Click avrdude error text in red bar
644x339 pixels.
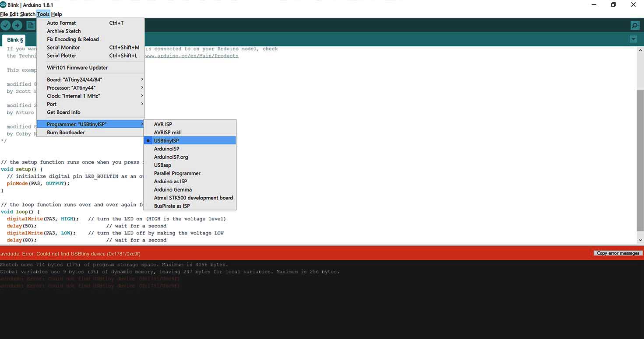70,254
